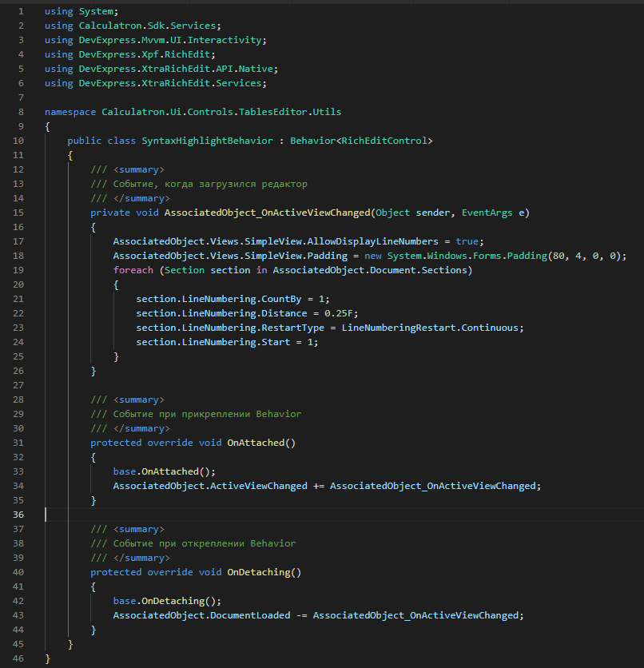Click method name 'OnAttached()' on line 31

pos(261,443)
